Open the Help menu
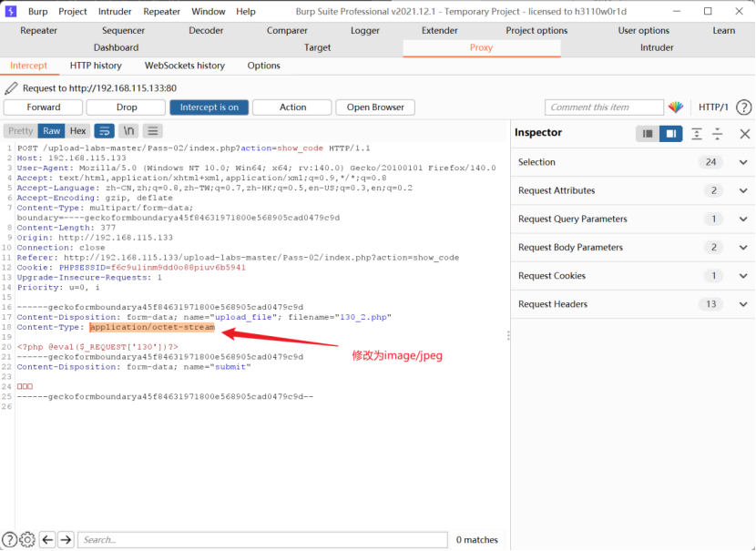This screenshot has width=756, height=551. (245, 12)
